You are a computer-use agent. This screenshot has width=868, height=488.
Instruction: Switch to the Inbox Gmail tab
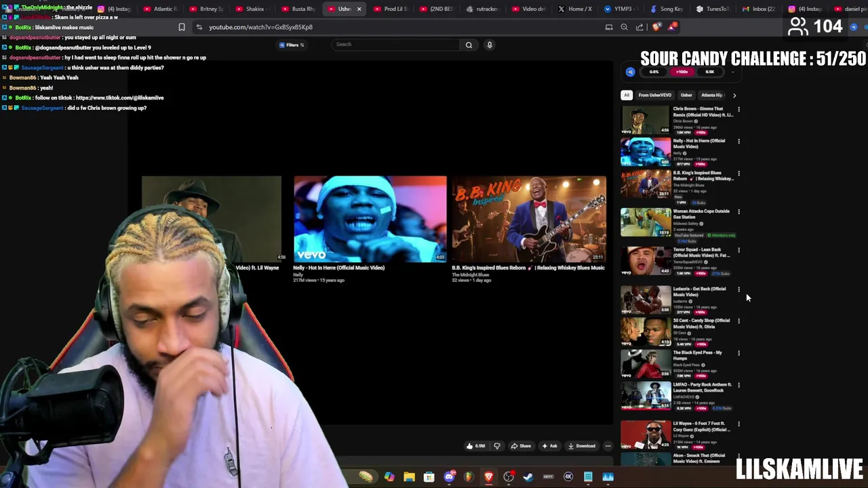click(x=759, y=9)
